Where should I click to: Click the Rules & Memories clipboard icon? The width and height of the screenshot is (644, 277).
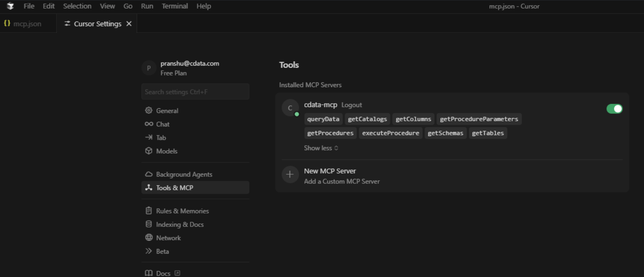148,211
